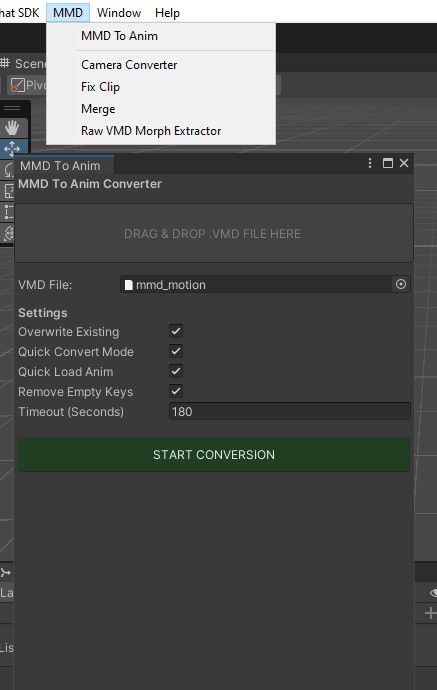
Task: Toggle Remove Empty Keys checkbox
Action: click(x=176, y=391)
